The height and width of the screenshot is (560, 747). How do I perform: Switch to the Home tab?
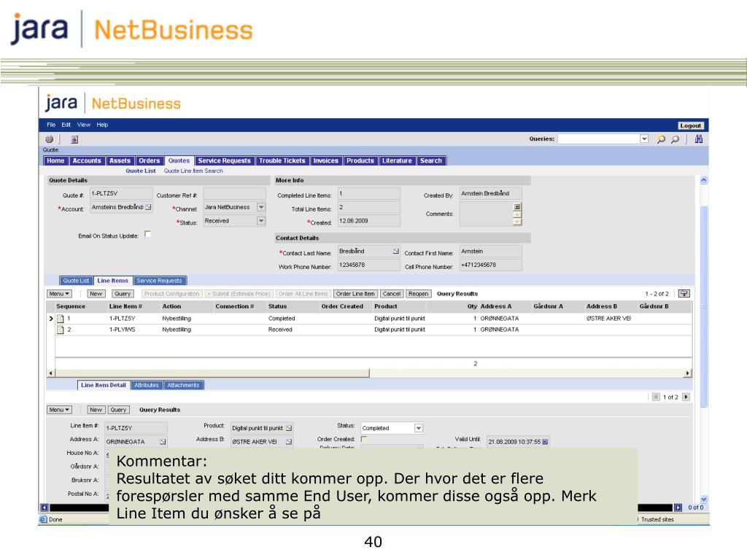coord(55,161)
